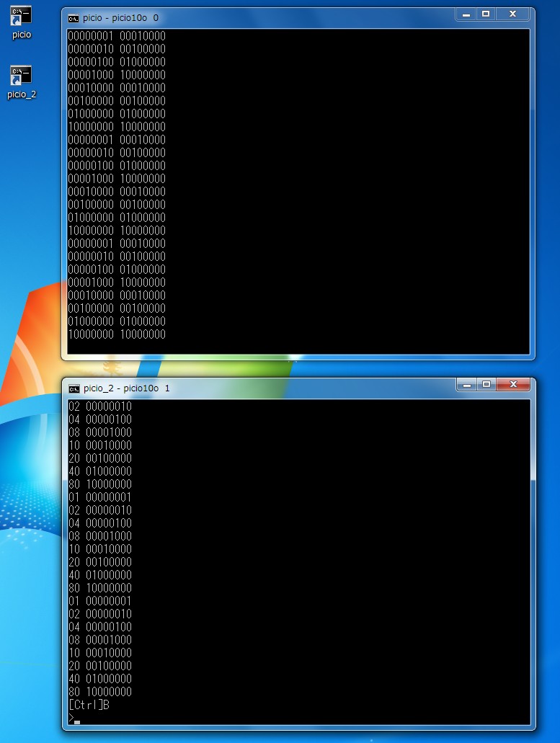Open system menu icon of the picio_2 window

pos(74,388)
